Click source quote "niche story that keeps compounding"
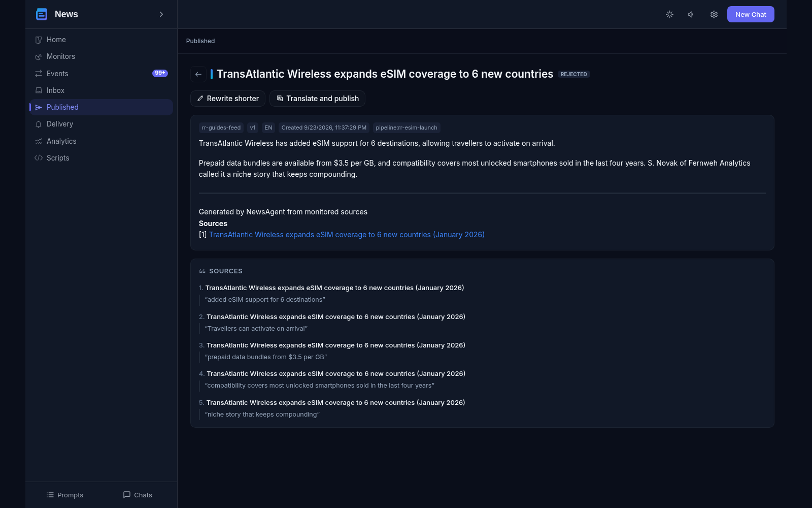The image size is (812, 508). click(262, 415)
